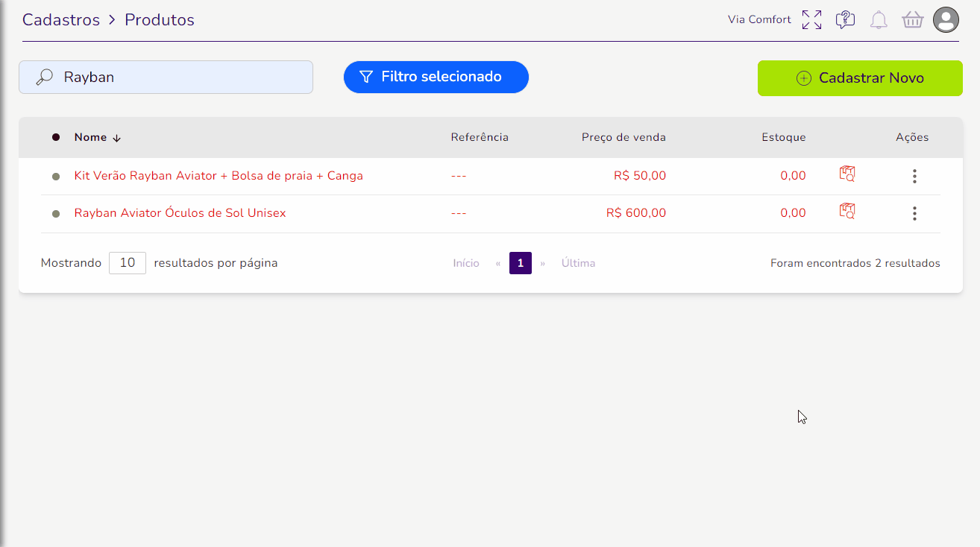The height and width of the screenshot is (547, 980).
Task: Click status dot of Kit Verão row
Action: (56, 177)
